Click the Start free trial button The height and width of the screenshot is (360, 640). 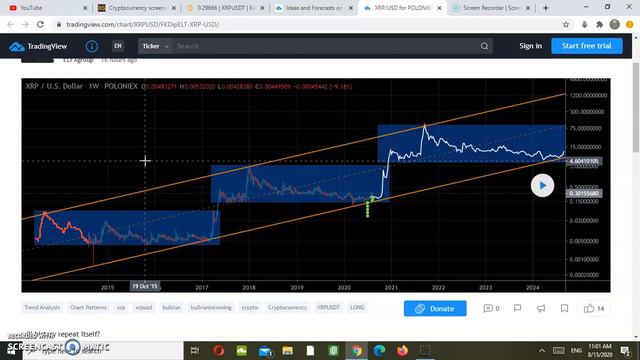pyautogui.click(x=587, y=46)
